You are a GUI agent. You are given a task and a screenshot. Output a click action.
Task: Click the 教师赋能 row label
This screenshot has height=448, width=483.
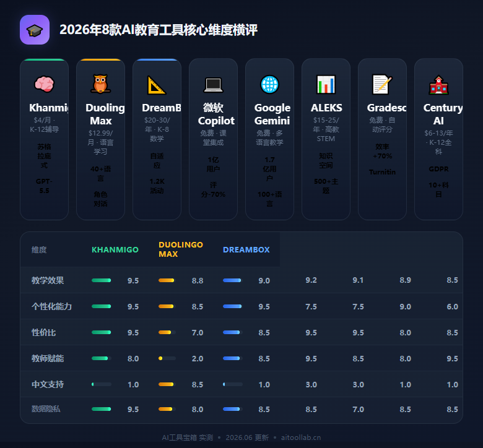pyautogui.click(x=48, y=358)
